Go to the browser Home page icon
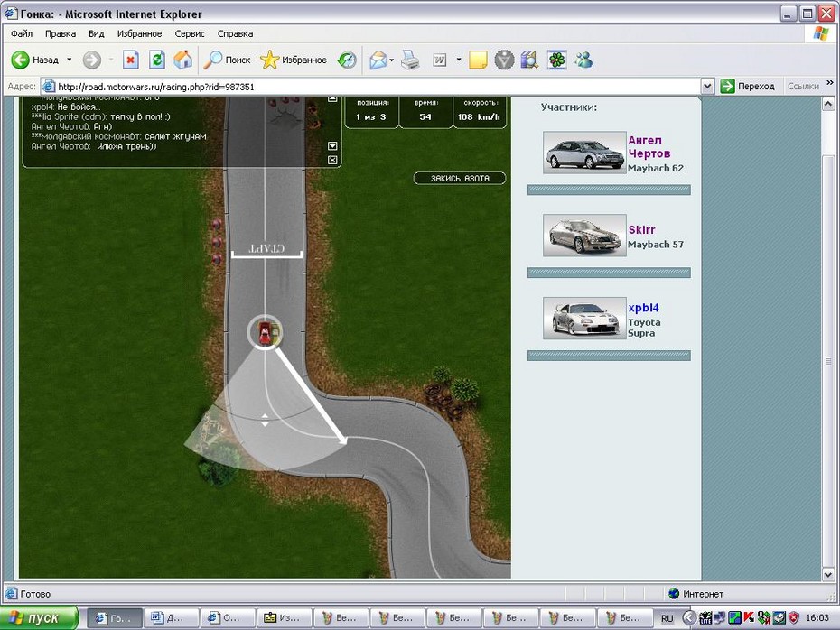Viewport: 840px width, 630px height. click(x=182, y=60)
